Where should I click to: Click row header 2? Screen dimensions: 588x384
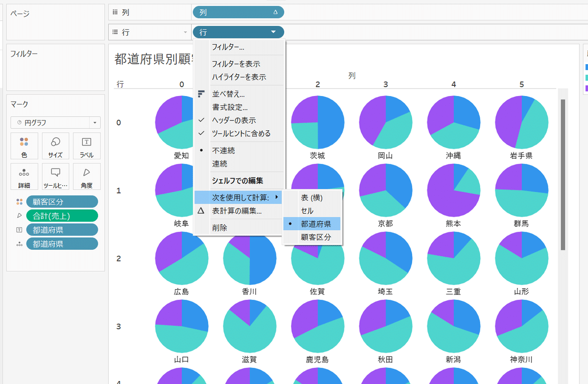[119, 258]
